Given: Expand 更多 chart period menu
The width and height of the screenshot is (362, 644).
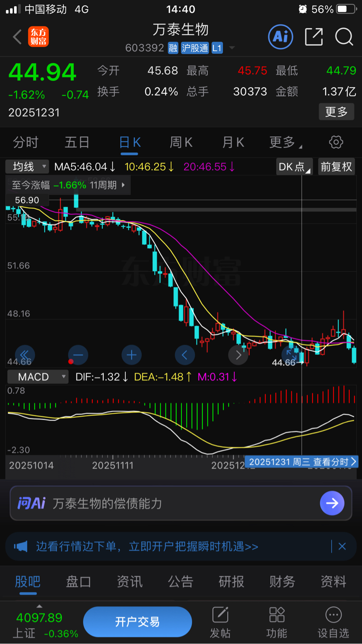Looking at the screenshot, I should [x=286, y=142].
